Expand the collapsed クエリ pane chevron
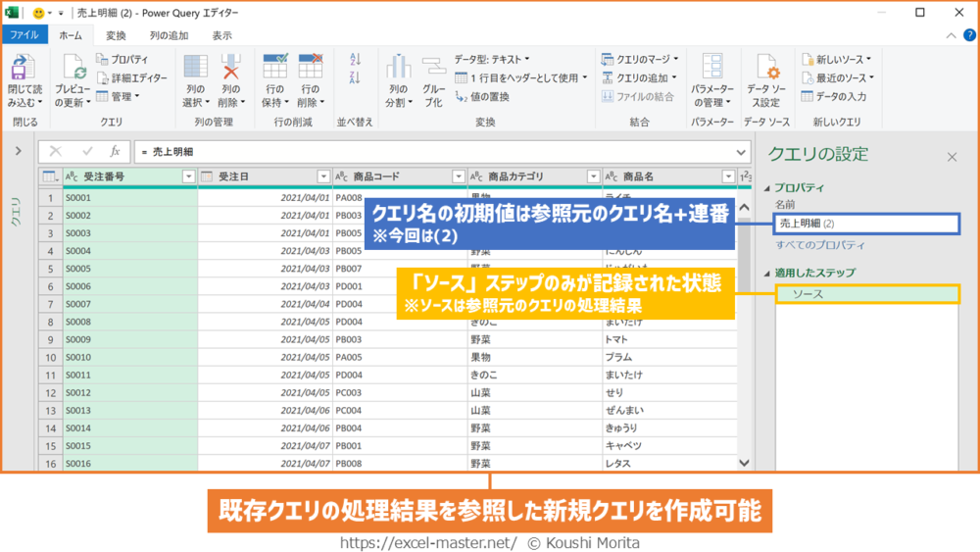Image resolution: width=980 pixels, height=552 pixels. (x=18, y=151)
